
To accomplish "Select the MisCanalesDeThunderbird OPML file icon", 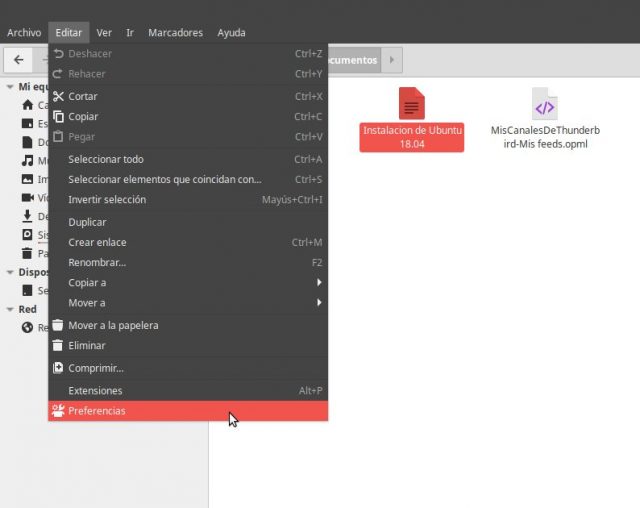I will coord(544,104).
